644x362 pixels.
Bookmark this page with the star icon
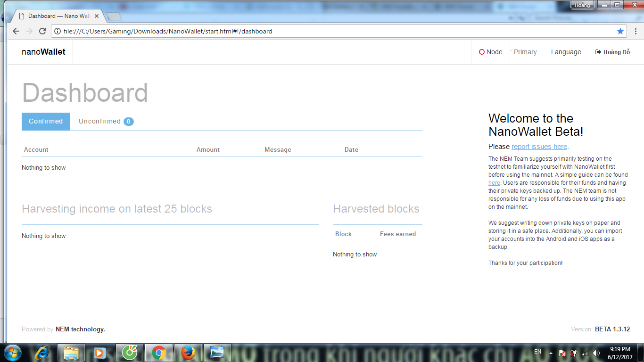620,31
